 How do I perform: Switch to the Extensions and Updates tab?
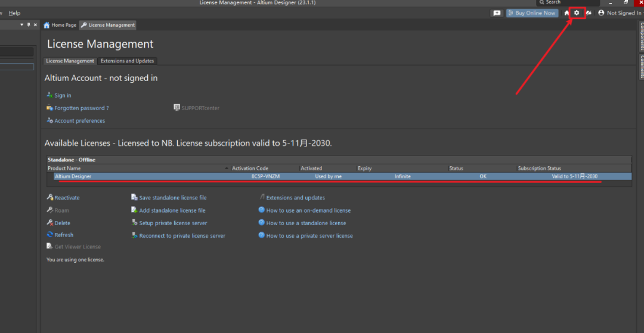point(127,61)
